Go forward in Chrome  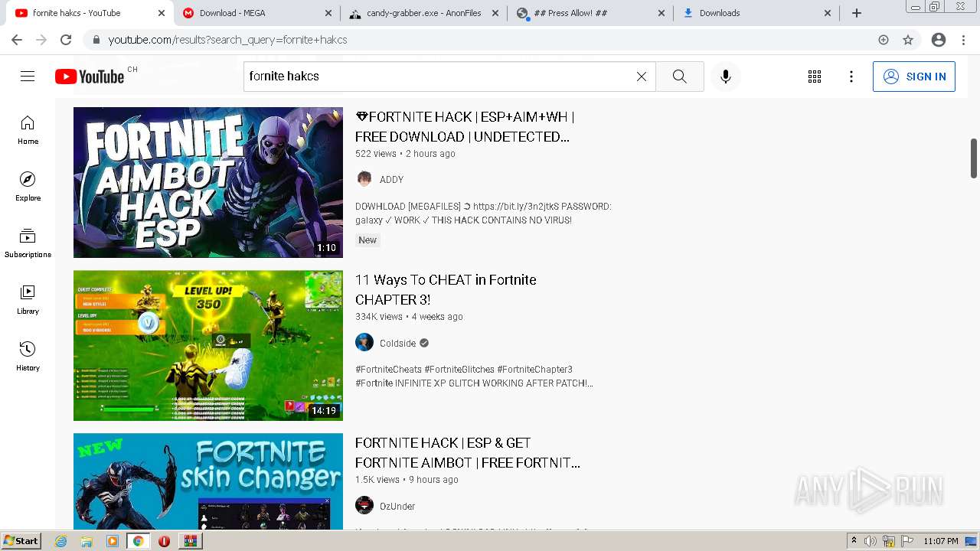[41, 40]
